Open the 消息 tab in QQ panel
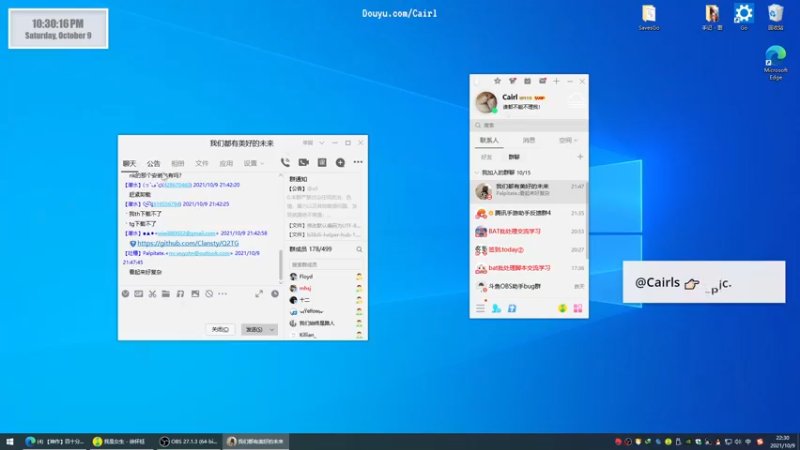 (x=529, y=140)
